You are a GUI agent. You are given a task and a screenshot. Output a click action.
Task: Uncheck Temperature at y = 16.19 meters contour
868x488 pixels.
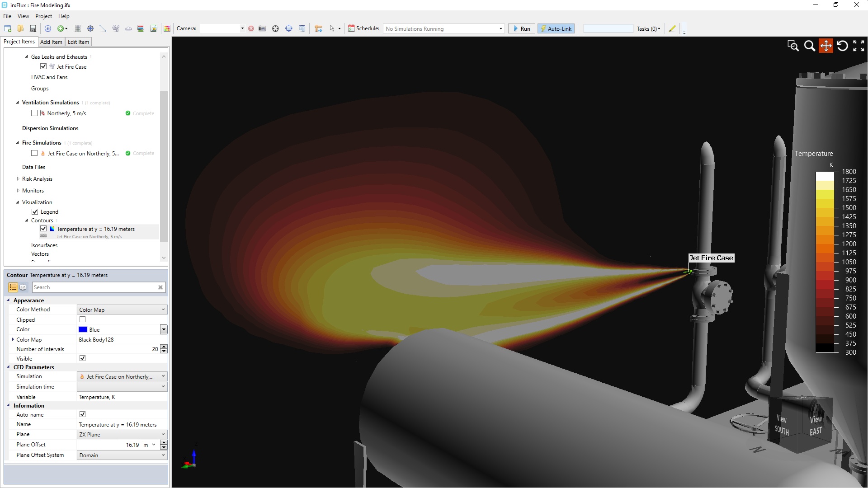pyautogui.click(x=43, y=229)
